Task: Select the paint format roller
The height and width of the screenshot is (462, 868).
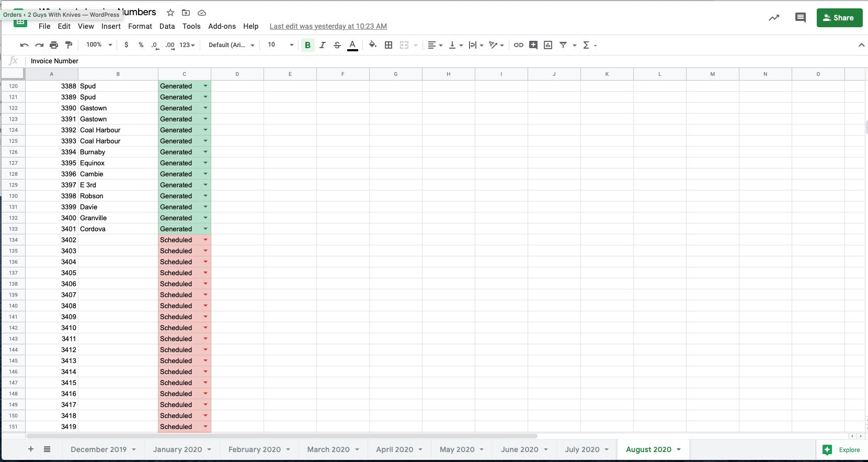Action: [x=68, y=45]
